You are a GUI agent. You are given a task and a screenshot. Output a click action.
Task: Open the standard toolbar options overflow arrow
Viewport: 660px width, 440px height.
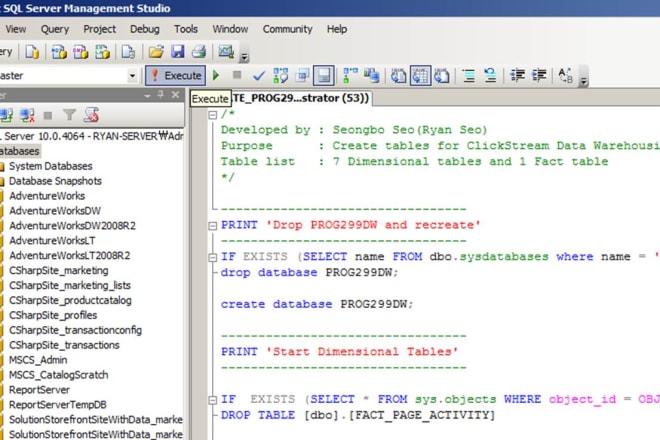244,57
